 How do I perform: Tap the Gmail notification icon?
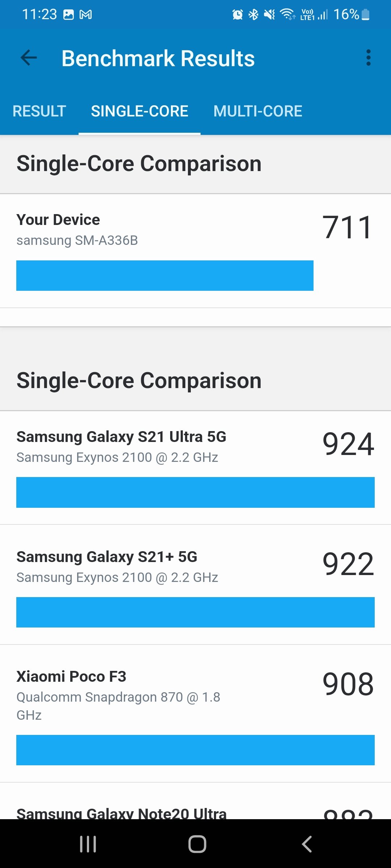click(x=86, y=14)
